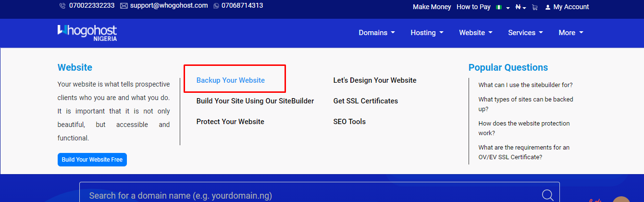Viewport: 644px width, 202px height.
Task: Open the Nigerian flag country dropdown
Action: coord(503,7)
